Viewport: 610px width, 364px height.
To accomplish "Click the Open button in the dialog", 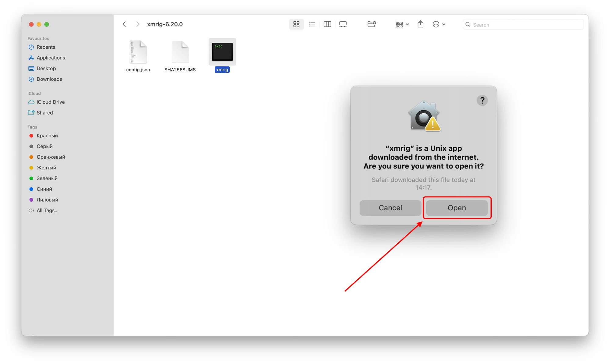I will (457, 208).
